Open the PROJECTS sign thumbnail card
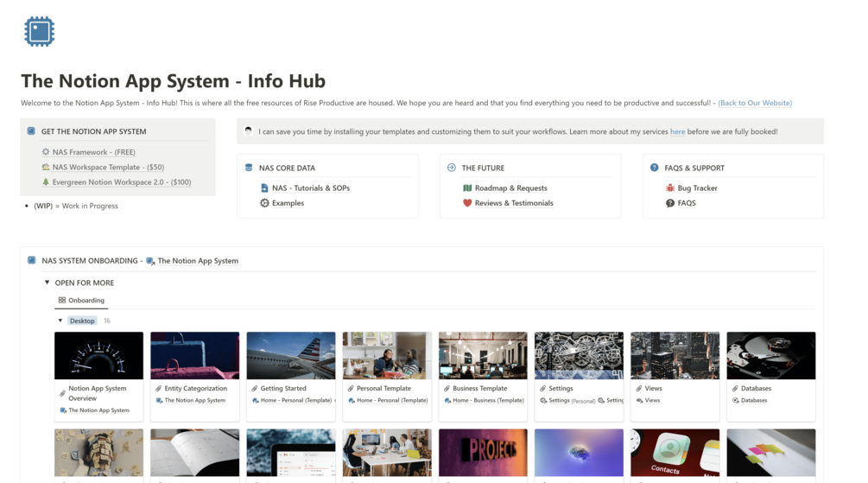The width and height of the screenshot is (868, 483). [x=483, y=453]
